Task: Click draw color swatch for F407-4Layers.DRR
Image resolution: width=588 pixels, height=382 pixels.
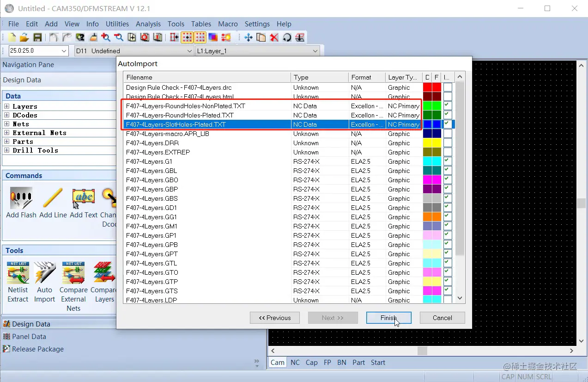Action: click(x=427, y=143)
